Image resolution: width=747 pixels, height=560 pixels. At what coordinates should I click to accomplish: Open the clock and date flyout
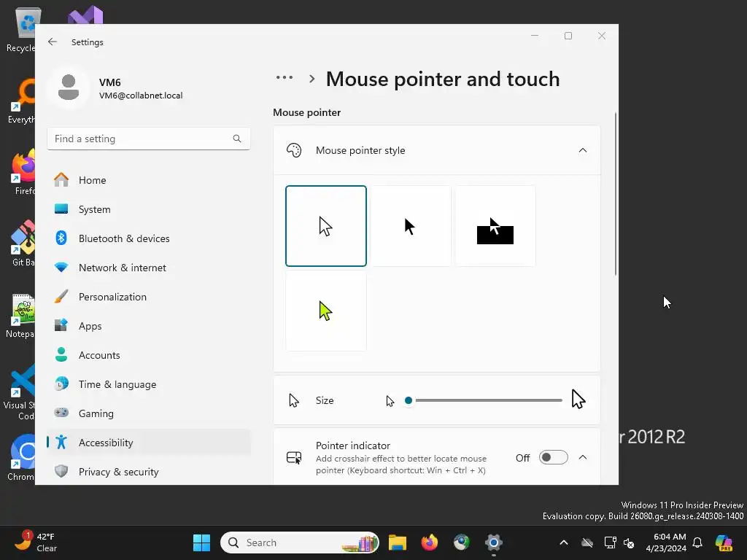(666, 542)
